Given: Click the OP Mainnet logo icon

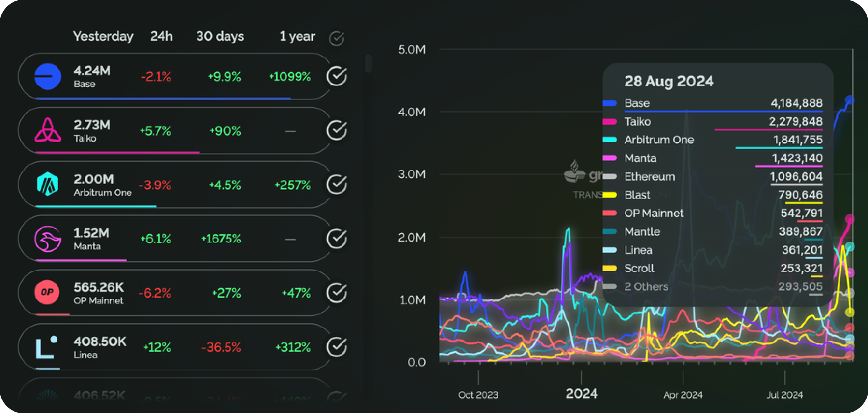Looking at the screenshot, I should (47, 292).
